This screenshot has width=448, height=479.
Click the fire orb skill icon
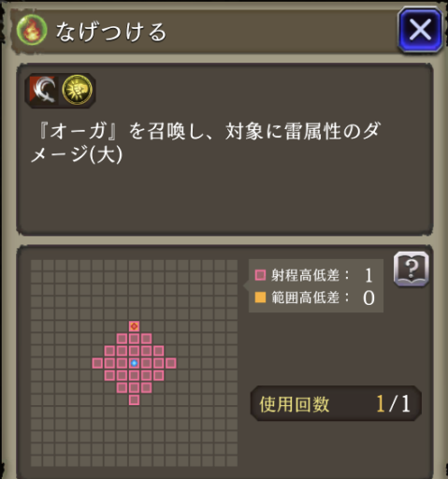(32, 31)
